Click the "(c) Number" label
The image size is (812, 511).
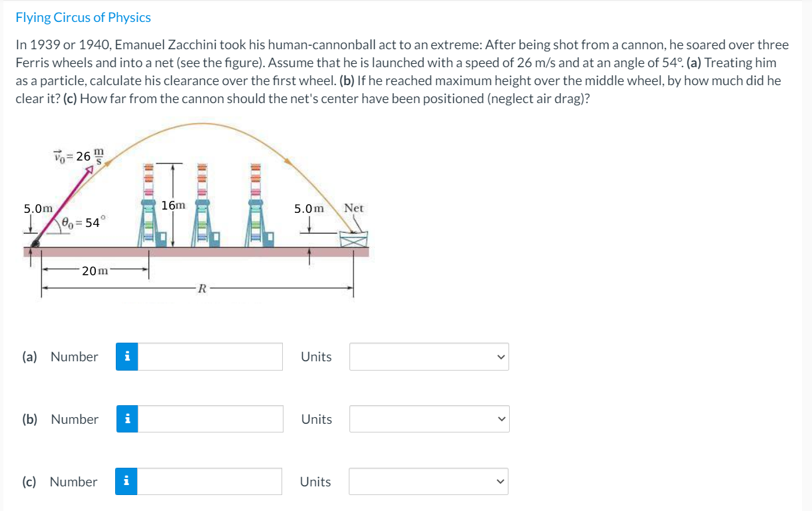pyautogui.click(x=61, y=481)
